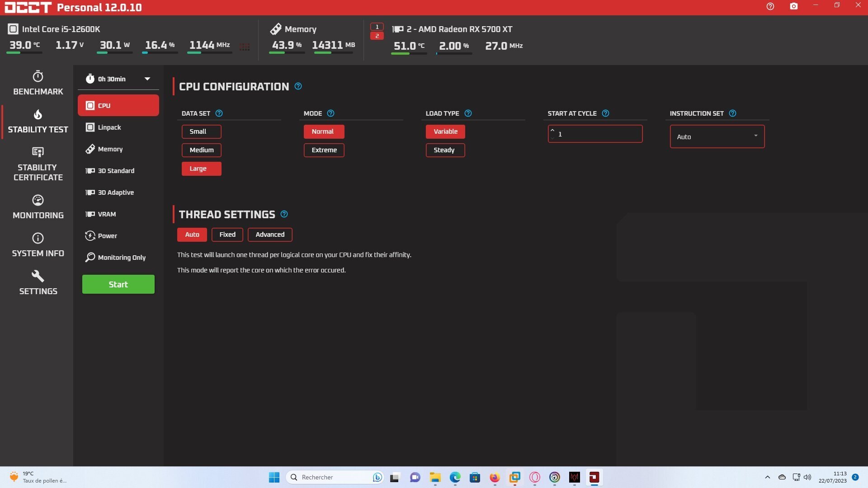Open the help question-mark icon in title bar
868x488 pixels.
click(770, 6)
